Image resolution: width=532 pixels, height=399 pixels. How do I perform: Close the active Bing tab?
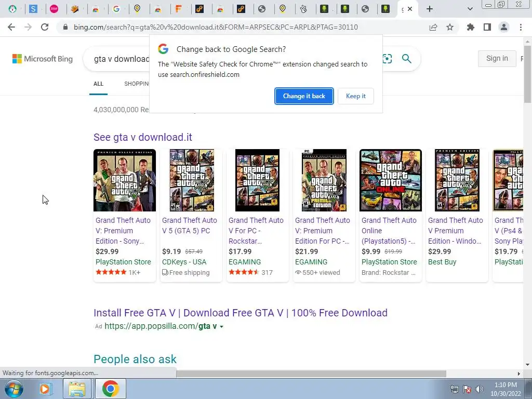tap(410, 9)
